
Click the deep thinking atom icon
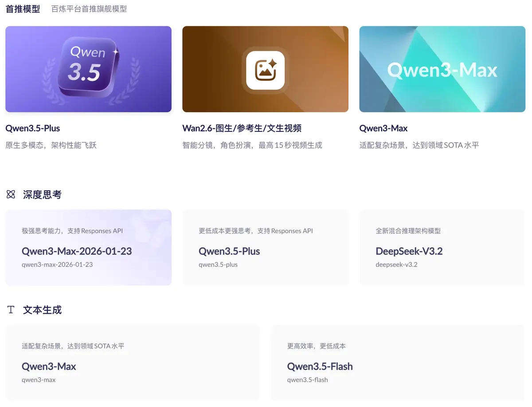(11, 194)
